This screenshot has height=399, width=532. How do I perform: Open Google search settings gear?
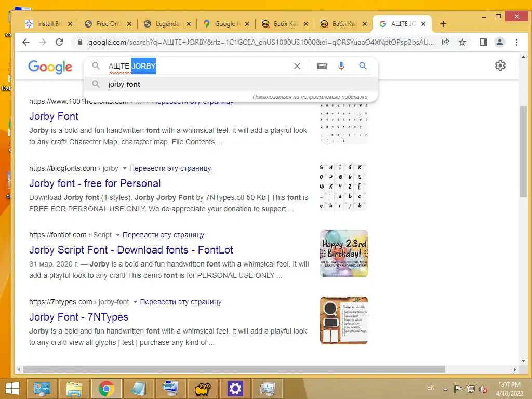pyautogui.click(x=500, y=65)
